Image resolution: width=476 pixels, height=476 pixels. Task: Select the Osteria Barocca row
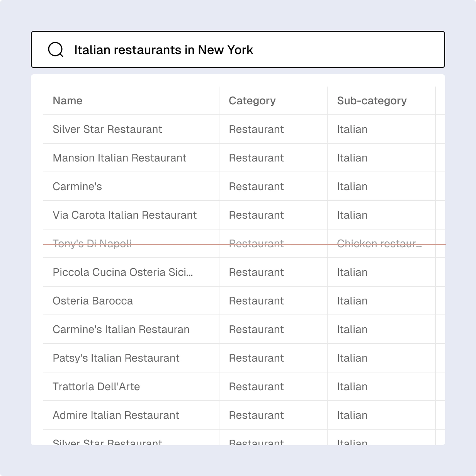93,301
